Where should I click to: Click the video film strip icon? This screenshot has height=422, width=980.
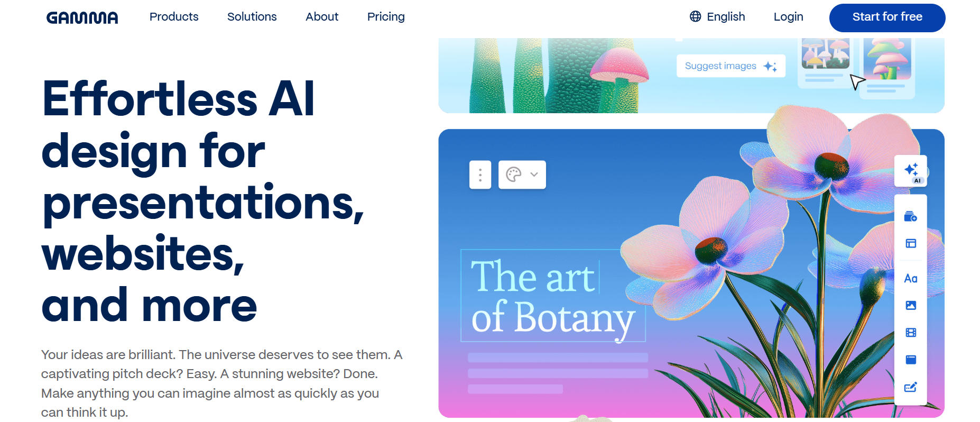tap(910, 333)
